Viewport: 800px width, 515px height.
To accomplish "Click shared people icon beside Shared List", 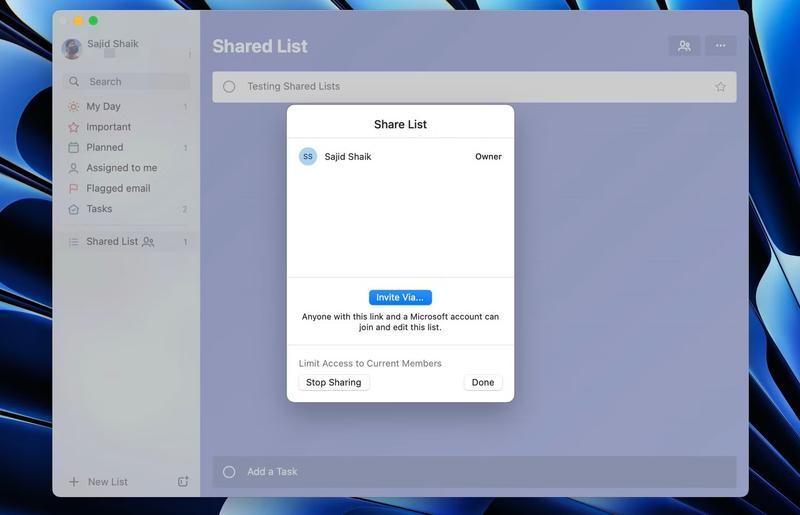I will [x=148, y=241].
